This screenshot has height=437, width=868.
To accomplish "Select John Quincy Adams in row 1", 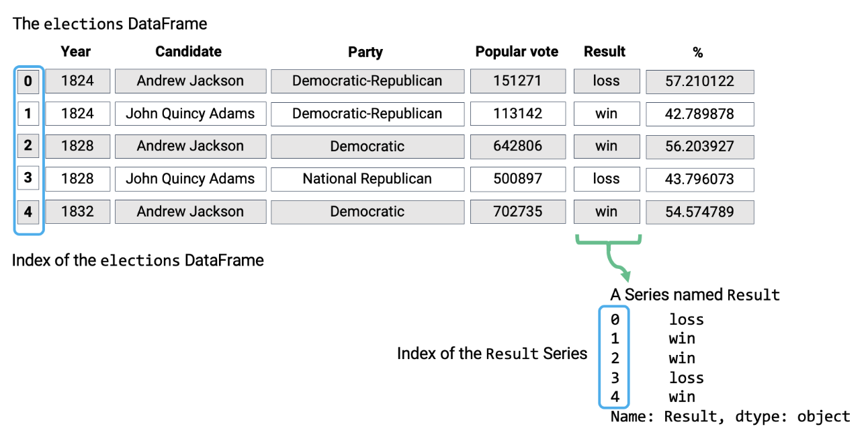I will tap(190, 114).
